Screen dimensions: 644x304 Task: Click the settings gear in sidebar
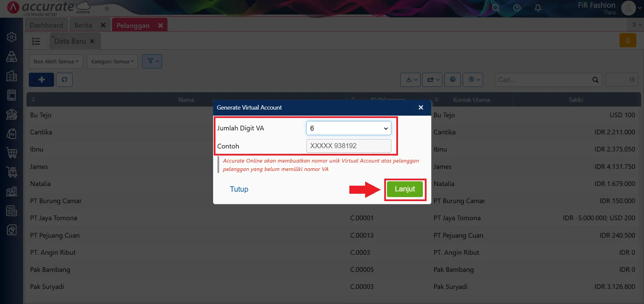pyautogui.click(x=12, y=37)
